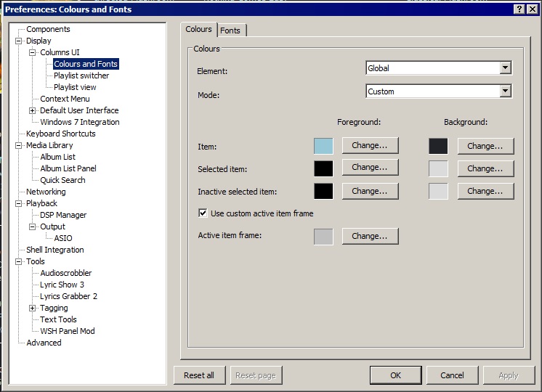The image size is (542, 392).
Task: Expand the Tagging tree node
Action: [x=33, y=309]
